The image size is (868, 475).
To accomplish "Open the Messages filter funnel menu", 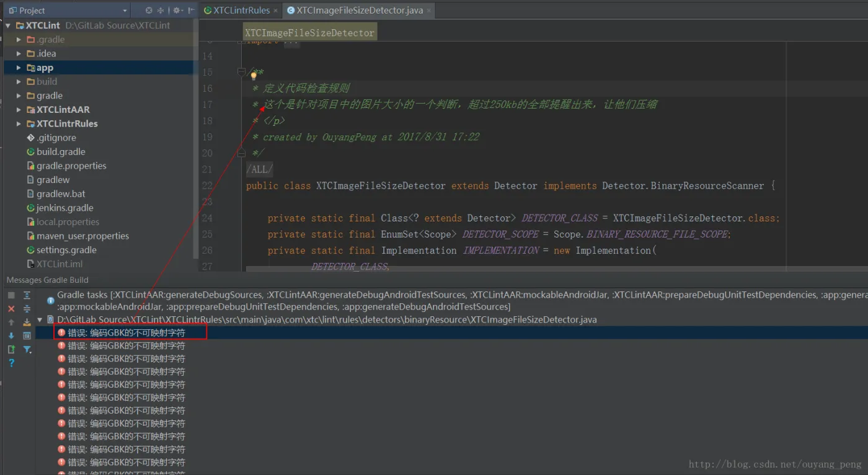I will tap(27, 350).
